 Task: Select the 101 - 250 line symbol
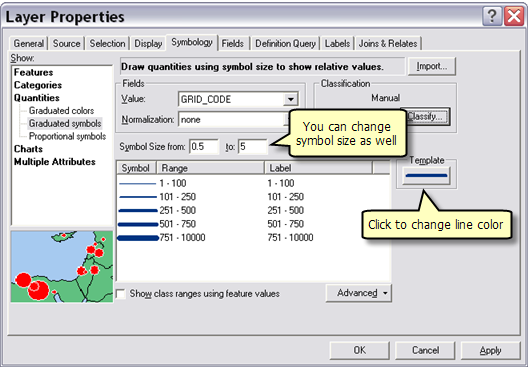click(x=138, y=197)
